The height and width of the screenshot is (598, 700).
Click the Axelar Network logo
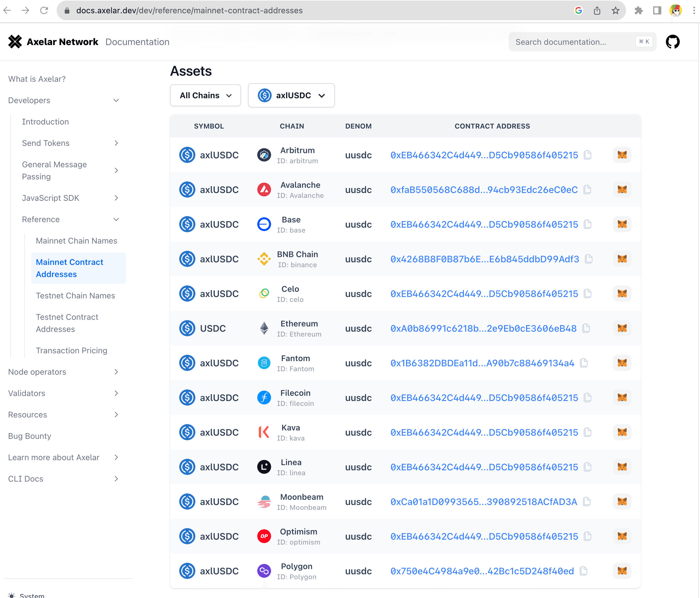tap(53, 42)
